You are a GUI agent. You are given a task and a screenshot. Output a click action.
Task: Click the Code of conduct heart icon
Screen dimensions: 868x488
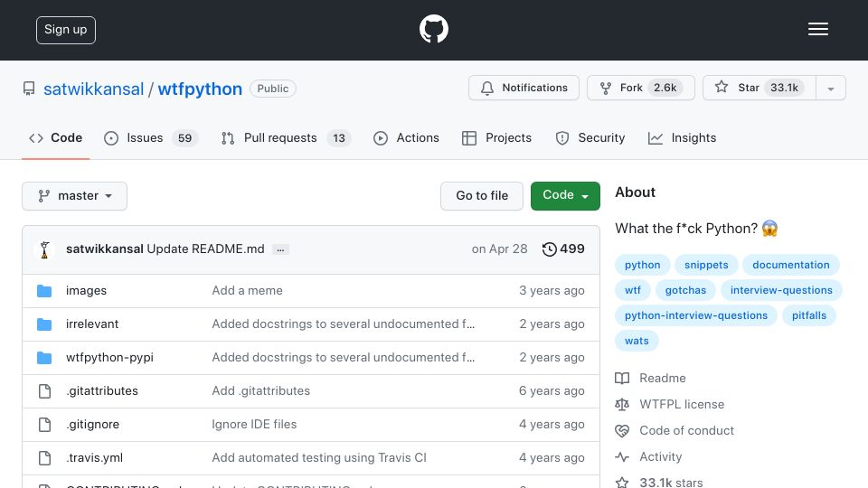coord(622,430)
